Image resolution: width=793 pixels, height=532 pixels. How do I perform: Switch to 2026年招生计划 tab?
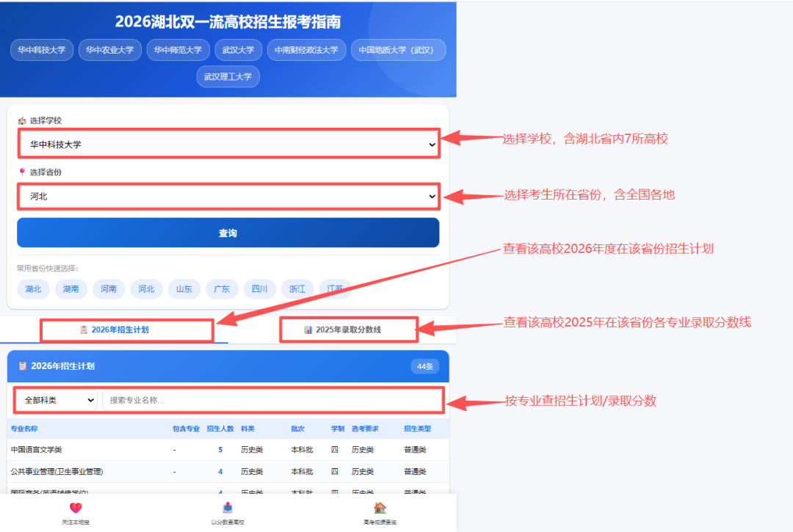pyautogui.click(x=115, y=330)
